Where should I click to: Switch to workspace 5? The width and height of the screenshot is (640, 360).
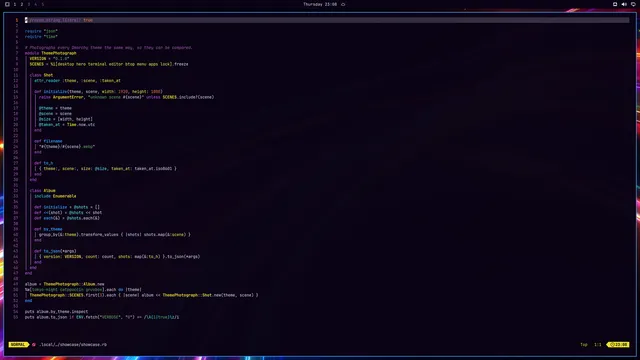[43, 4]
